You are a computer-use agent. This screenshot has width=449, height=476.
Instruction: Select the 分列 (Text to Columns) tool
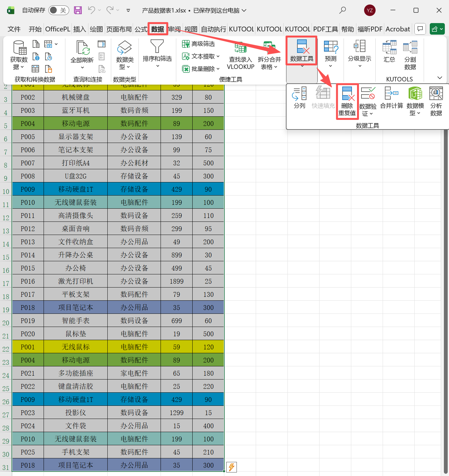tap(299, 98)
